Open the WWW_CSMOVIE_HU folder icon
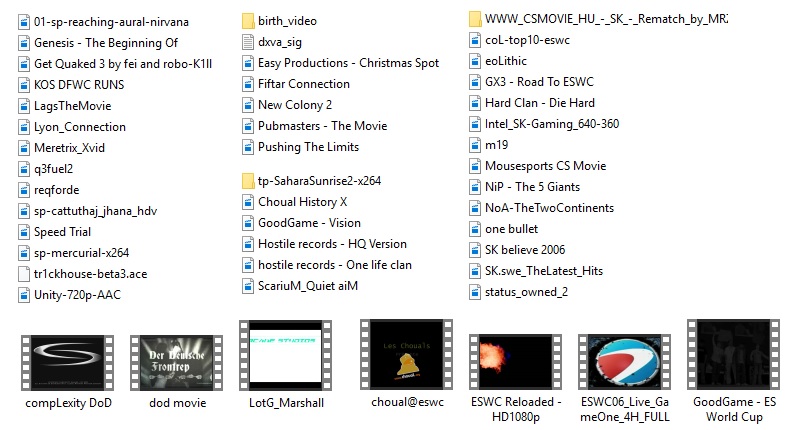This screenshot has width=810, height=430. (475, 19)
